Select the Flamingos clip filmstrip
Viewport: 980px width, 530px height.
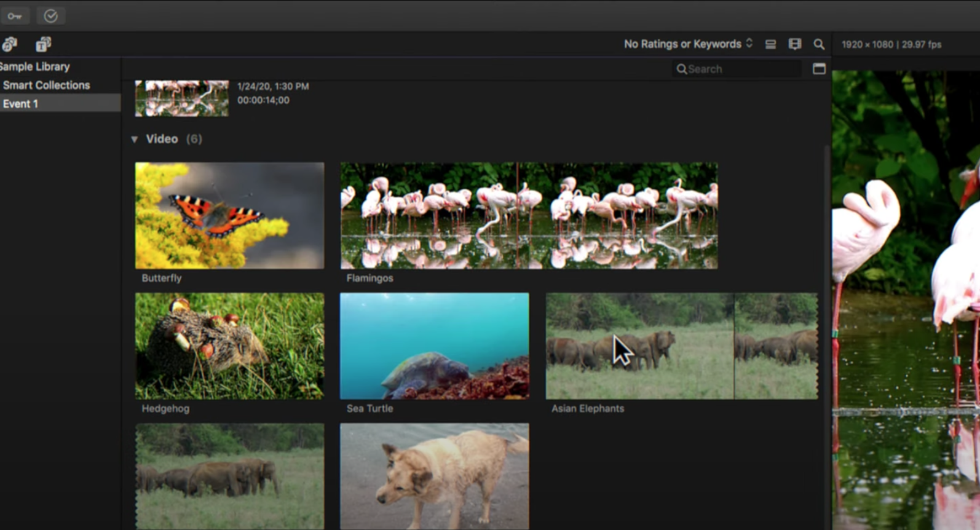pos(529,215)
